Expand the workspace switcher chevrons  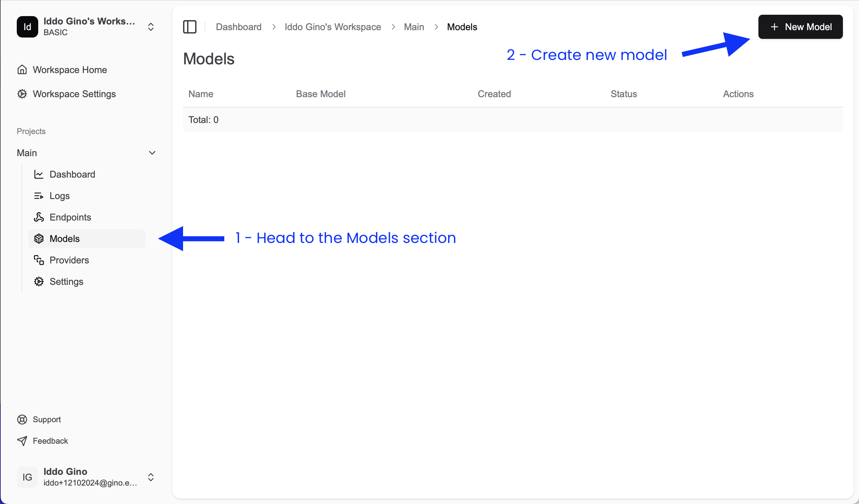coord(151,26)
